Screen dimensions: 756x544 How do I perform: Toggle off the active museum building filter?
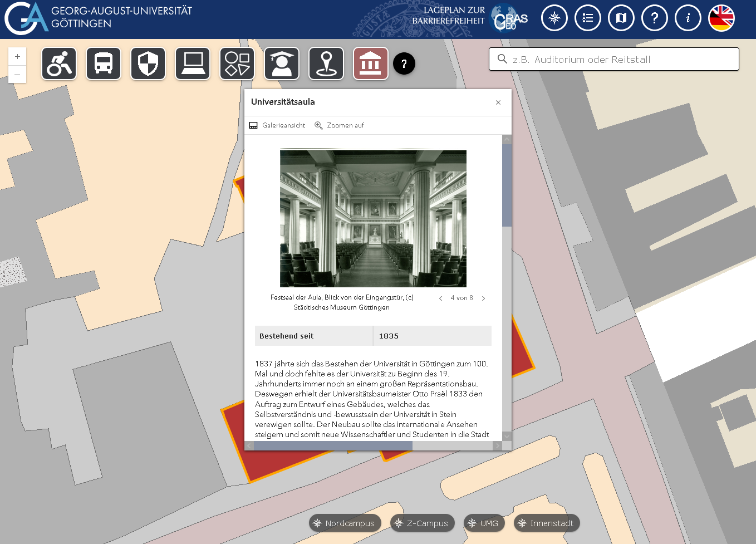pos(370,63)
